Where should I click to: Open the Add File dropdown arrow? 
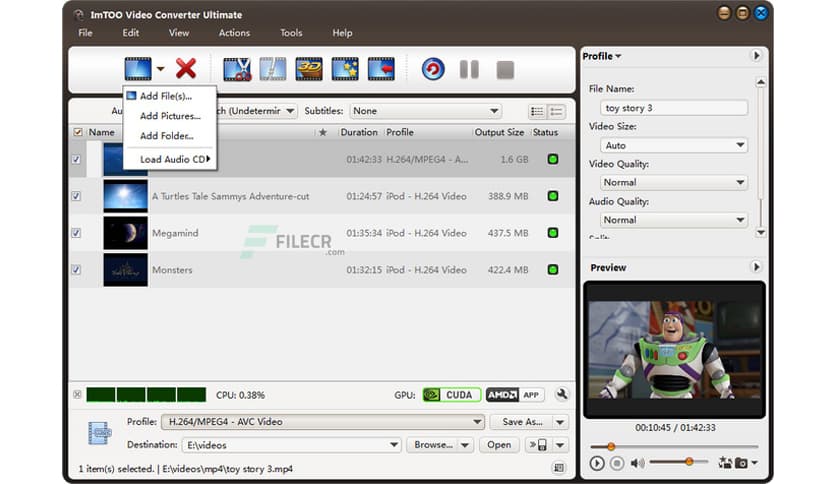pyautogui.click(x=160, y=69)
